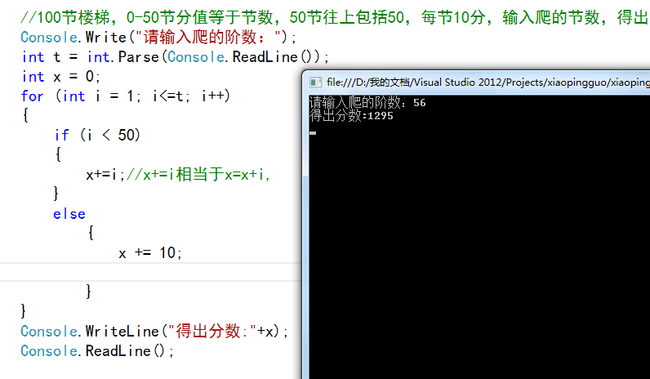This screenshot has width=650, height=379.
Task: Click the Console.Write prompt code line
Action: point(159,37)
